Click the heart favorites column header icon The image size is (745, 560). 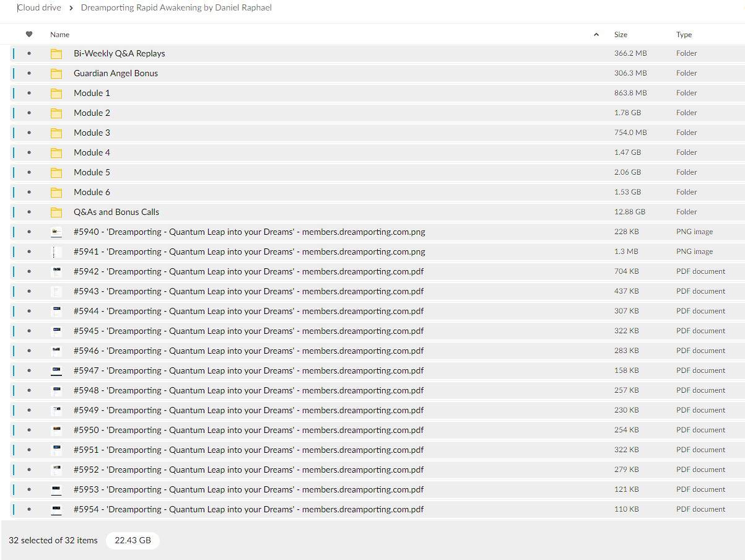(29, 35)
